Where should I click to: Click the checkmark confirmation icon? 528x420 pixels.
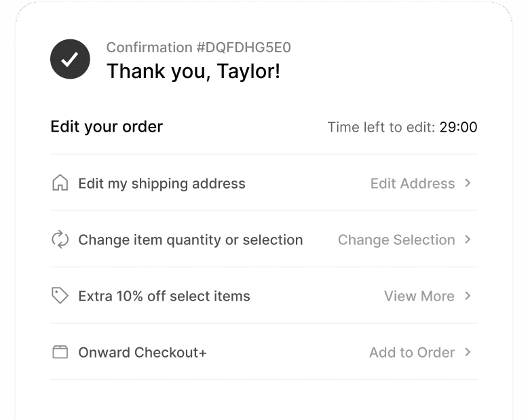pyautogui.click(x=70, y=59)
